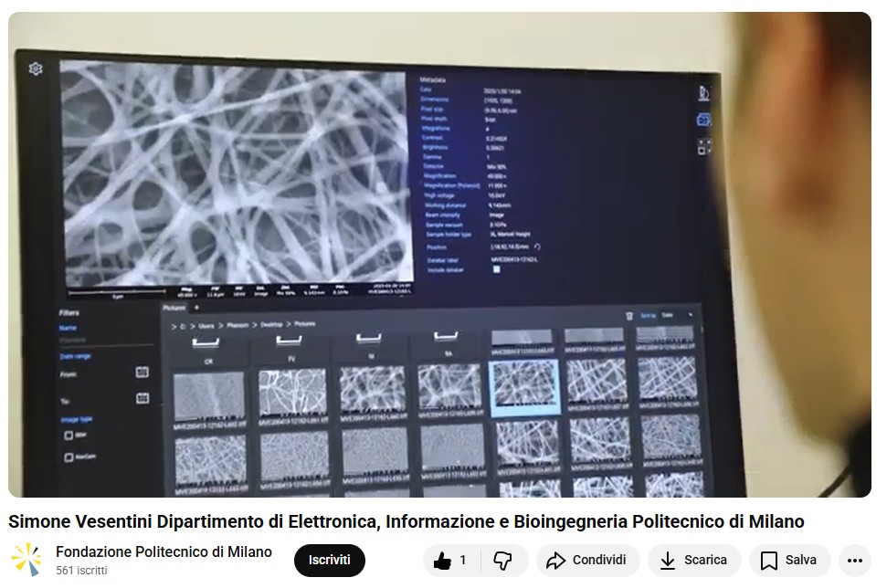887x588 pixels.
Task: Click the Scarica download button
Action: (693, 560)
